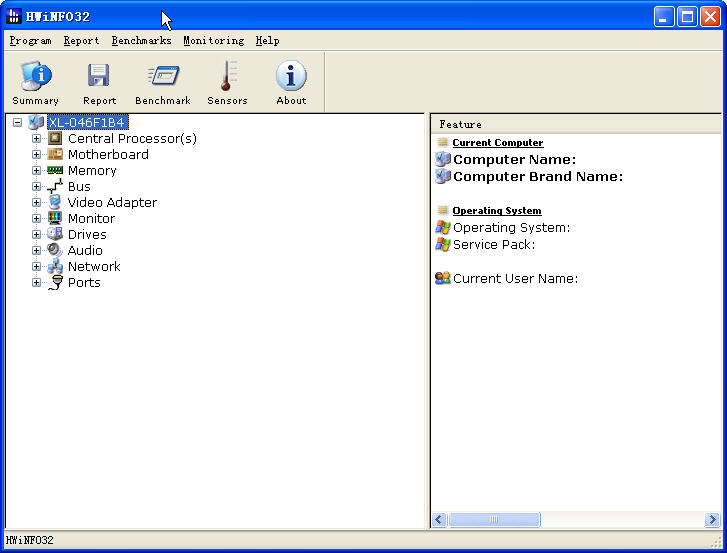Open the Program menu
Image resolution: width=727 pixels, height=553 pixels.
click(x=30, y=41)
